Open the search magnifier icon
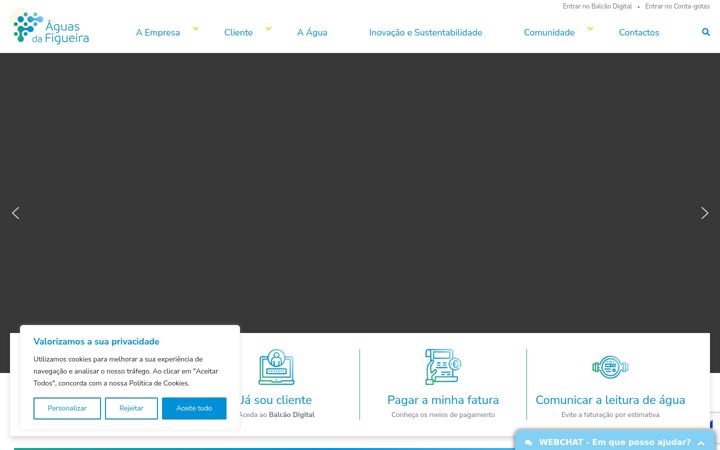Viewport: 720px width, 450px height. pos(706,32)
